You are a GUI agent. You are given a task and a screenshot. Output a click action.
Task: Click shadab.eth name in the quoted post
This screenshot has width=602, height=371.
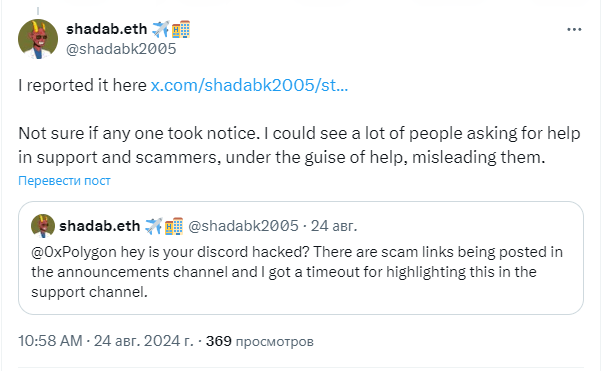pos(99,226)
